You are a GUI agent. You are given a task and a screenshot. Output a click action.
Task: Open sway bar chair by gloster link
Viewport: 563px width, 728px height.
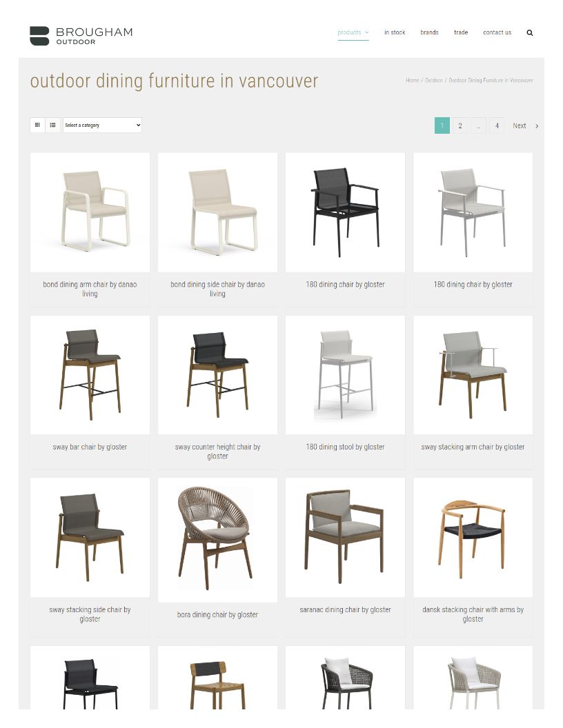point(90,447)
